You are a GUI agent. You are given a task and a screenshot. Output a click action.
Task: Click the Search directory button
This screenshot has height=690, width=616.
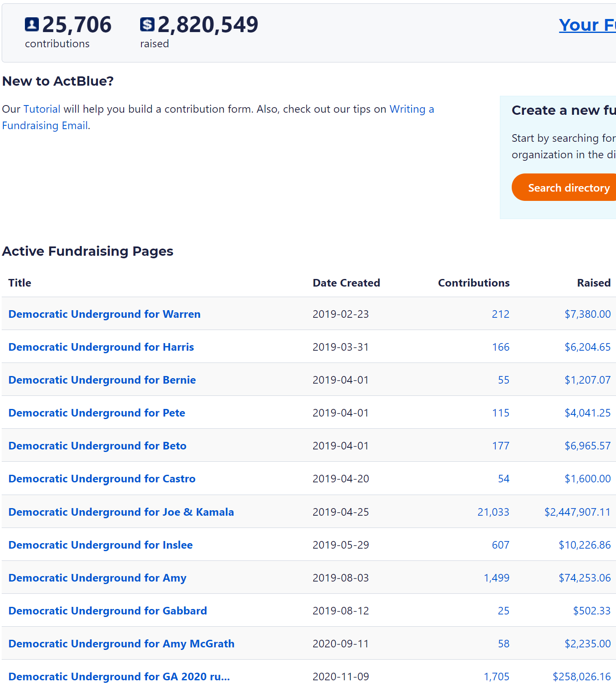pos(564,187)
